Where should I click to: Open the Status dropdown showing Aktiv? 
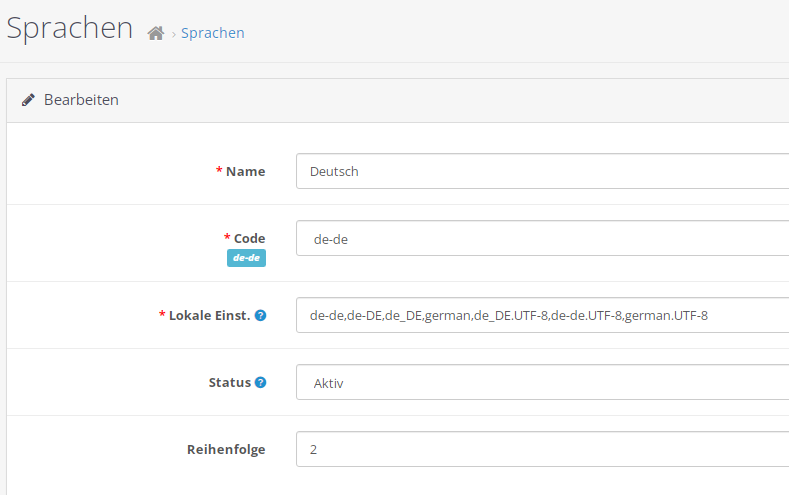(x=542, y=382)
